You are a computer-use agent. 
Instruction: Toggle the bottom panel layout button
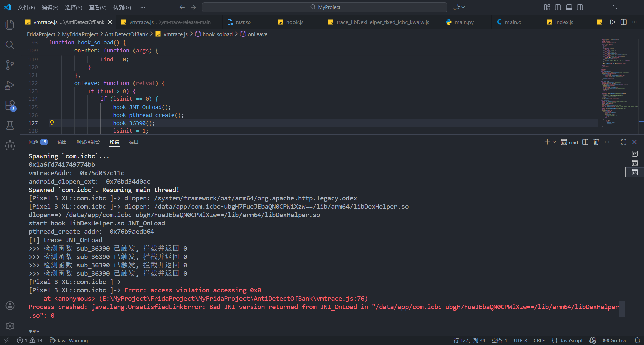(x=569, y=7)
